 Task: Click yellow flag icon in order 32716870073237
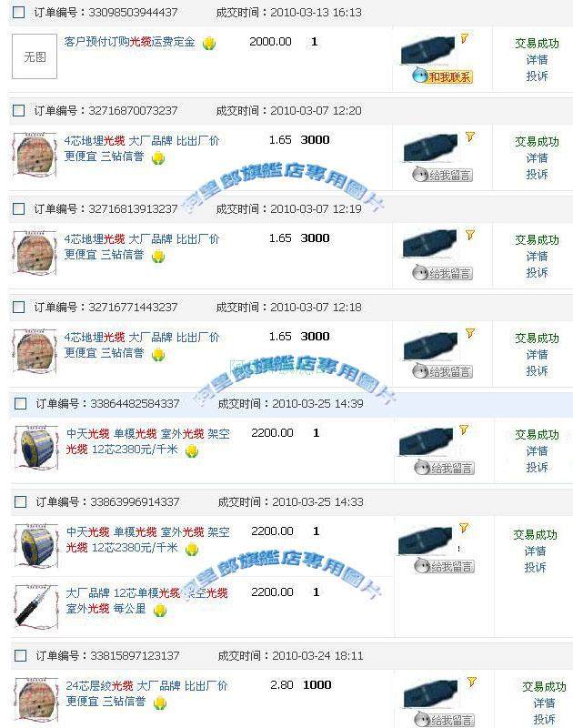tap(470, 136)
